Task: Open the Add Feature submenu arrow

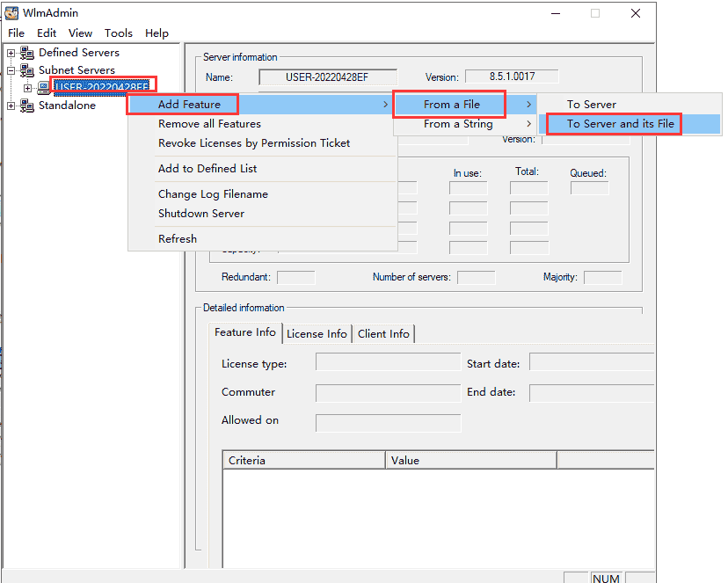Action: (385, 105)
